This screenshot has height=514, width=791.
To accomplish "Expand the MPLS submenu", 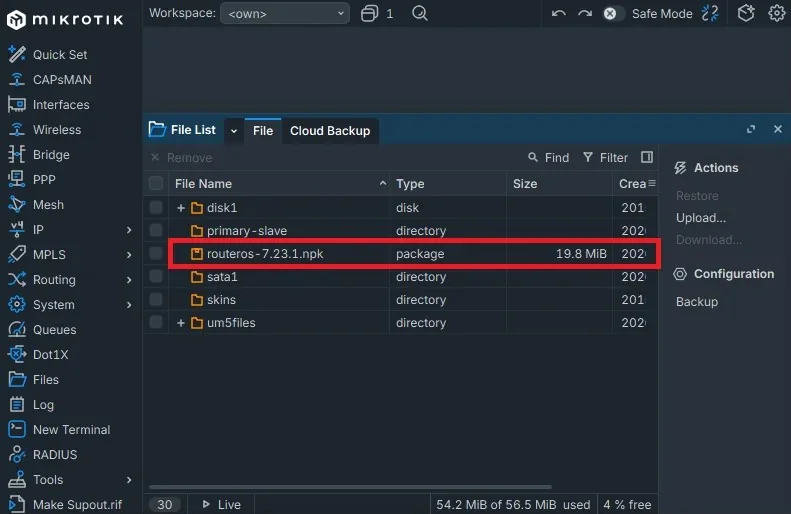I will pos(129,255).
